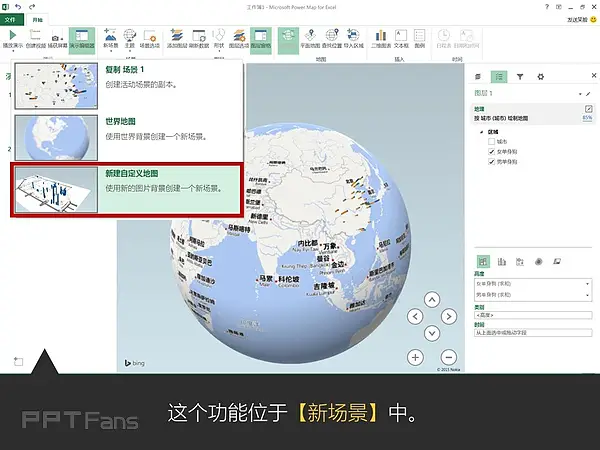Click the 85% map confidence link
Screen dimensions: 600x450
[x=587, y=118]
